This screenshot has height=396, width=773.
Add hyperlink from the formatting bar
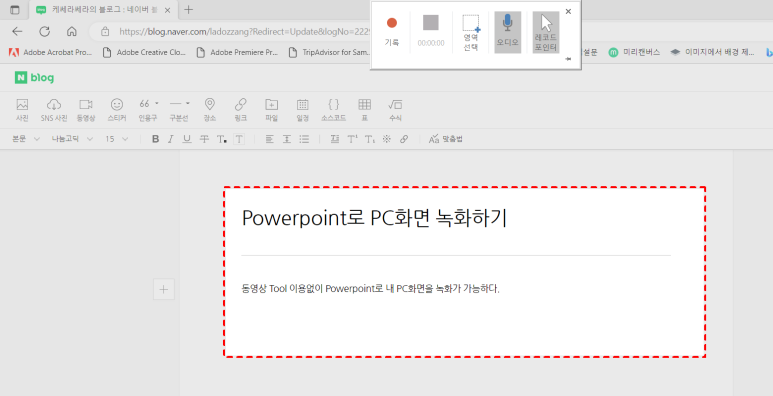coord(404,139)
